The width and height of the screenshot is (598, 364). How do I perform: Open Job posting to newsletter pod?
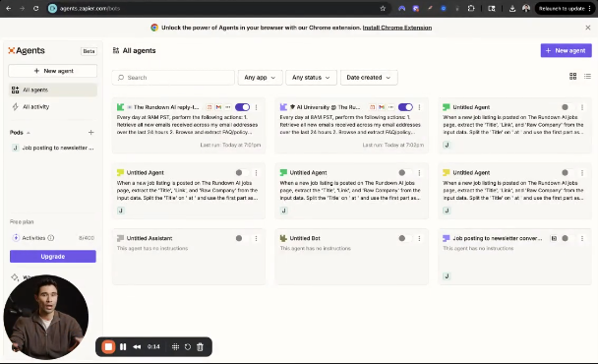(x=53, y=148)
